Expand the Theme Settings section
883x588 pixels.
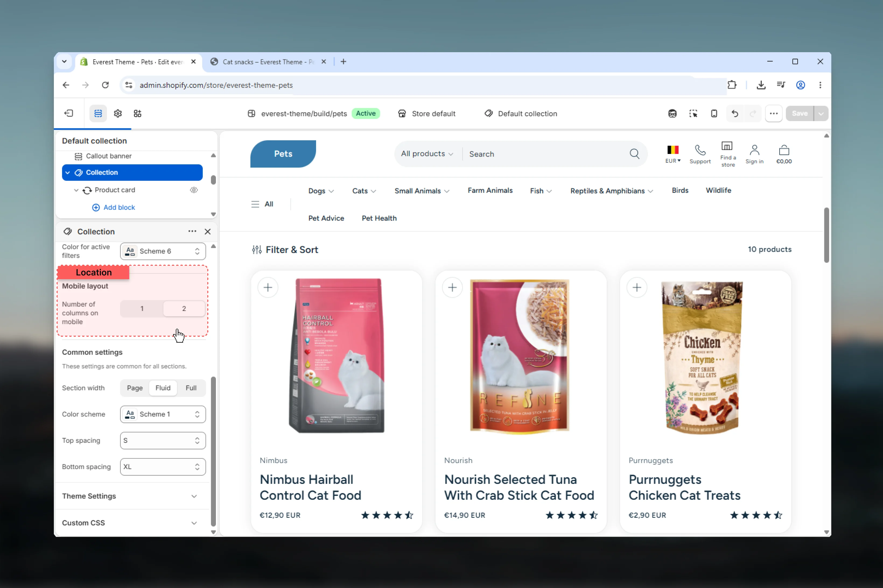tap(130, 496)
